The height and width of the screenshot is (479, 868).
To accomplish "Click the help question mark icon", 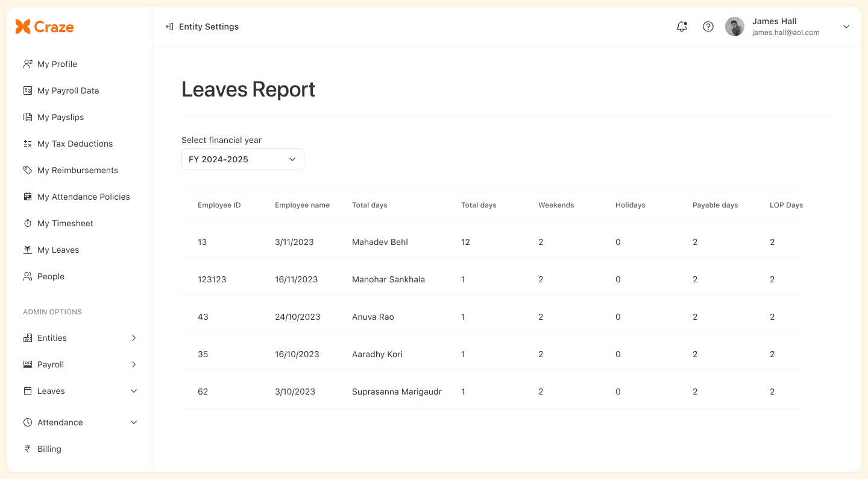I will click(708, 27).
